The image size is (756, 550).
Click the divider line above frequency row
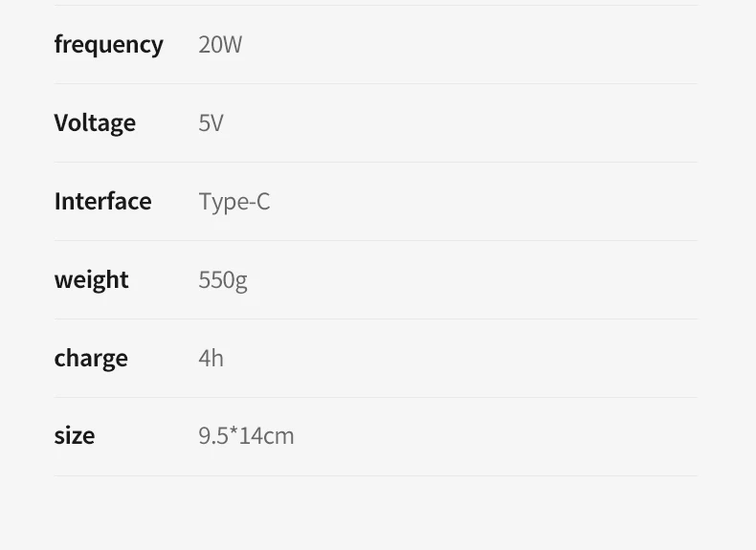pyautogui.click(x=375, y=5)
